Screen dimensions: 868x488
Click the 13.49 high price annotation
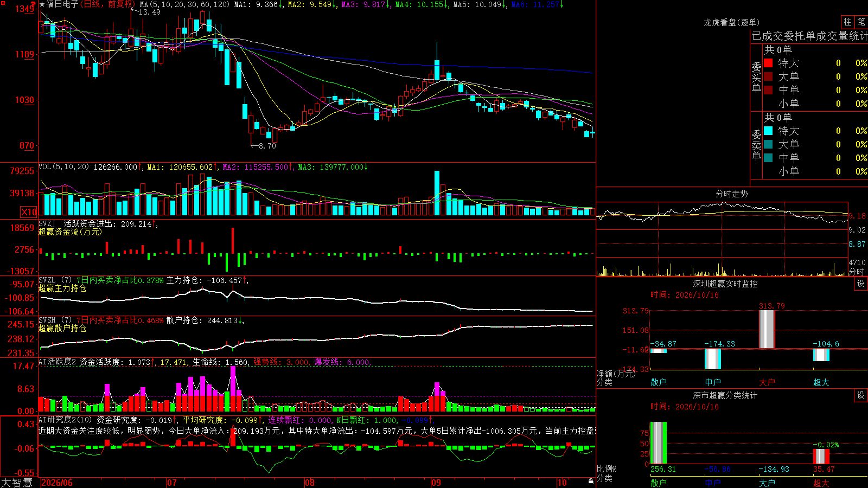[x=150, y=12]
